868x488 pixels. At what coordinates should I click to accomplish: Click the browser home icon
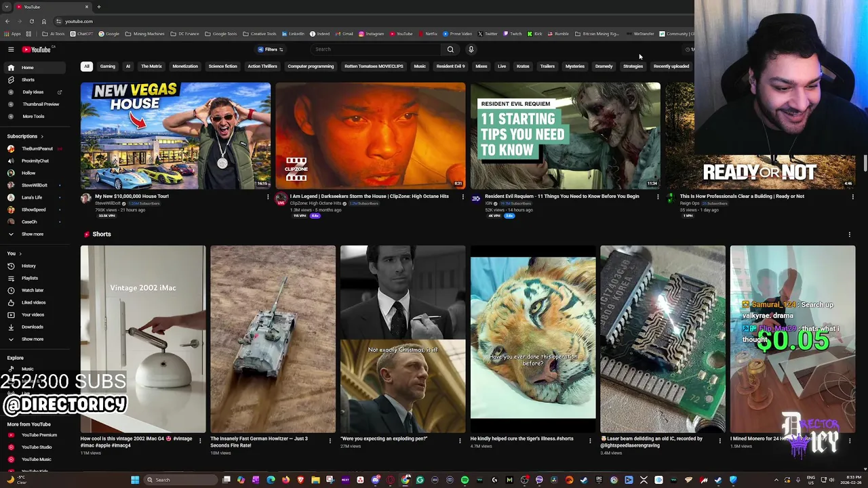43,21
